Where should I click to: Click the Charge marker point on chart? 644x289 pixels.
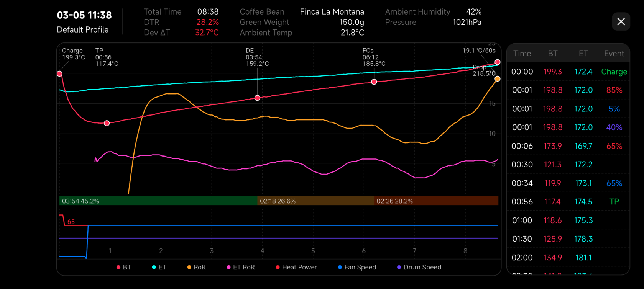click(x=59, y=73)
